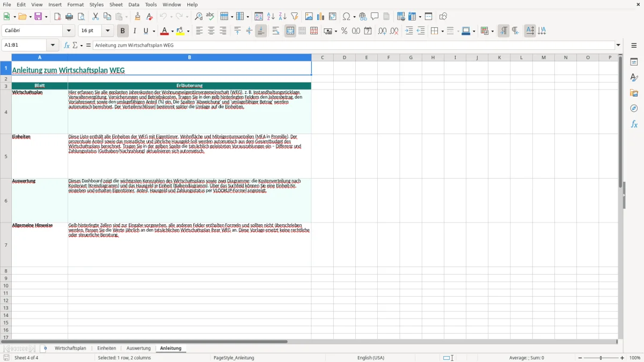644x362 pixels.
Task: Toggle Wrap Text for selected cells
Action: coord(276,31)
